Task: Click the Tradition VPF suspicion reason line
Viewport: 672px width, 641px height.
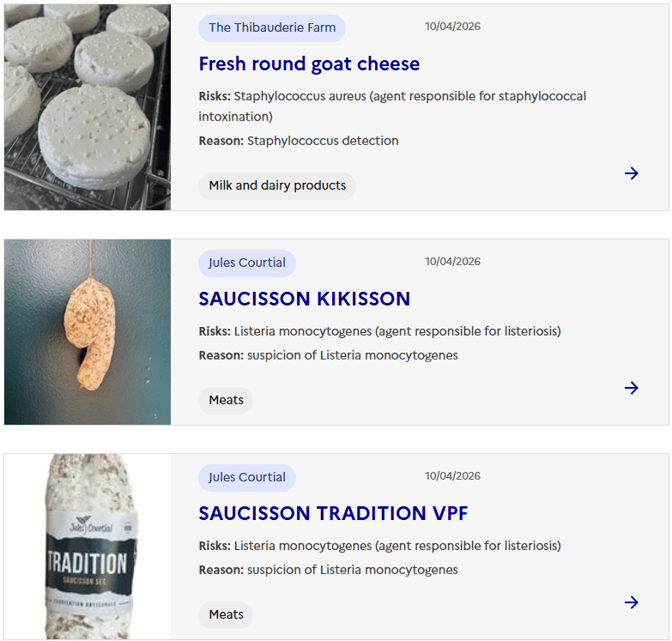Action: click(328, 570)
